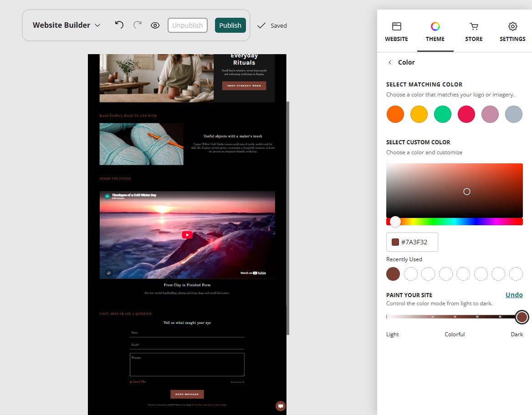Image resolution: width=532 pixels, height=415 pixels.
Task: Open site preview with the eye icon
Action: point(155,25)
